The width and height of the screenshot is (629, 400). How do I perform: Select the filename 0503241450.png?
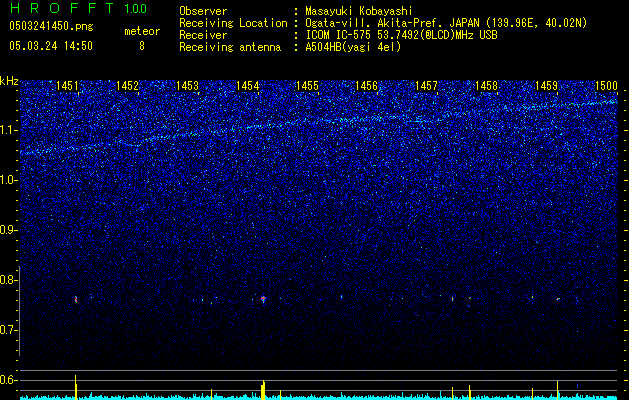pyautogui.click(x=51, y=27)
